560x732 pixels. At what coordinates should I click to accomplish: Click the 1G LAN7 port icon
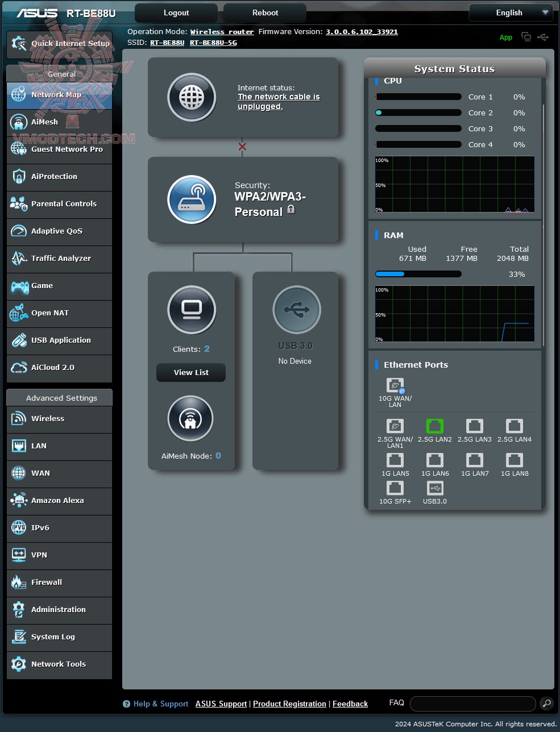coord(475,460)
